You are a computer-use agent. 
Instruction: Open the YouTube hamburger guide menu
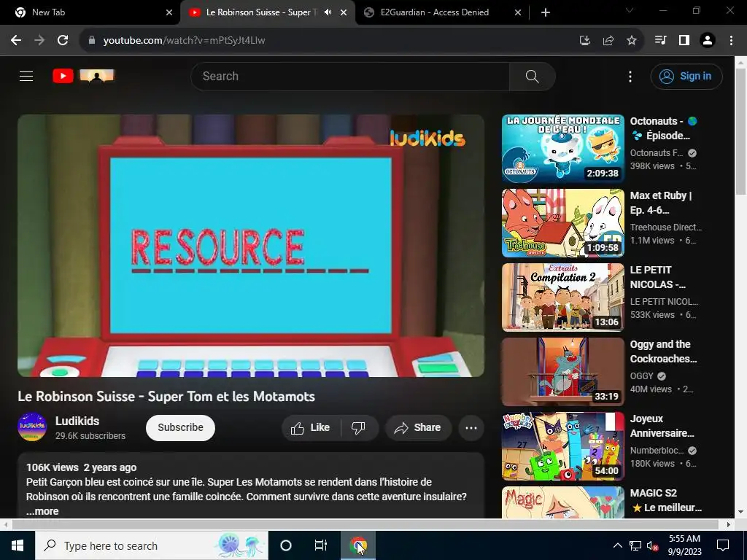click(26, 76)
